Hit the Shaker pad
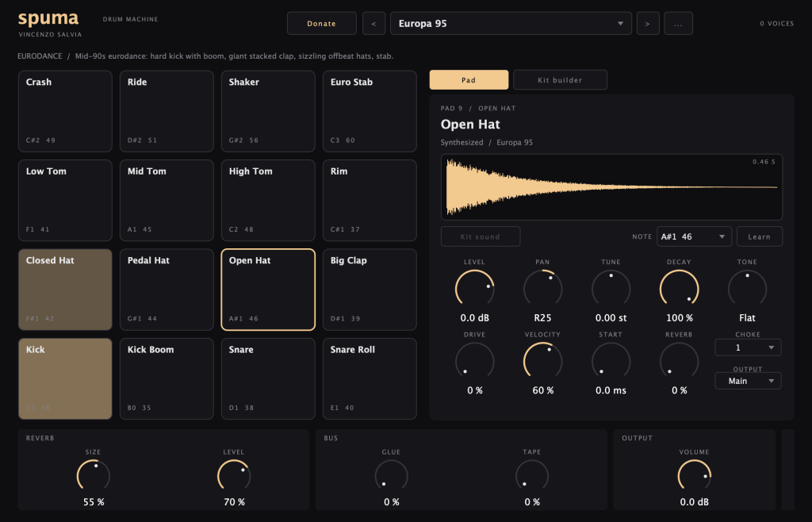This screenshot has height=522, width=812. click(x=268, y=111)
